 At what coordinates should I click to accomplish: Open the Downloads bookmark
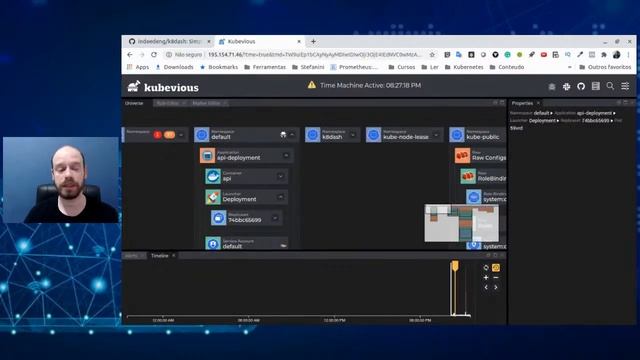click(x=174, y=67)
